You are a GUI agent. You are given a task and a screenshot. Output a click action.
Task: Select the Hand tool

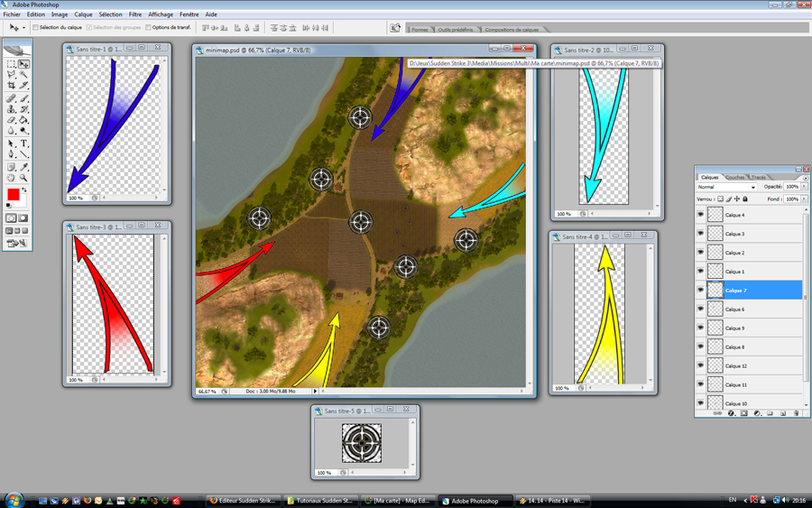[11, 178]
